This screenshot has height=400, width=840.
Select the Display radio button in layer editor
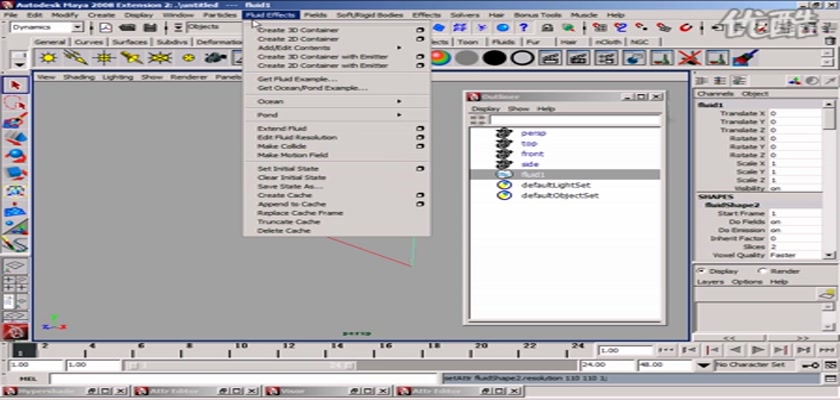[701, 271]
